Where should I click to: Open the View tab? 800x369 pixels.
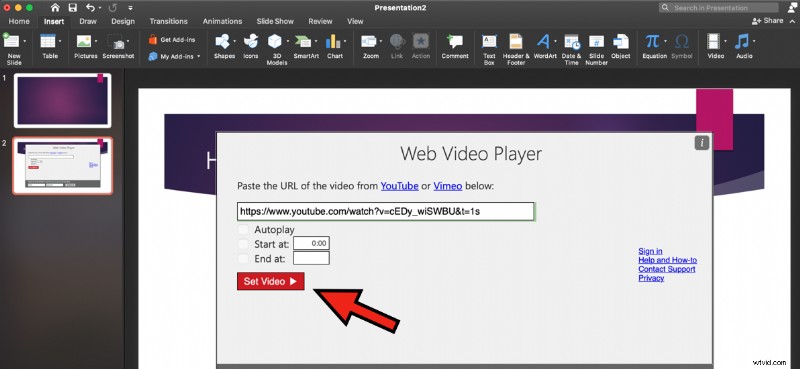click(x=355, y=21)
